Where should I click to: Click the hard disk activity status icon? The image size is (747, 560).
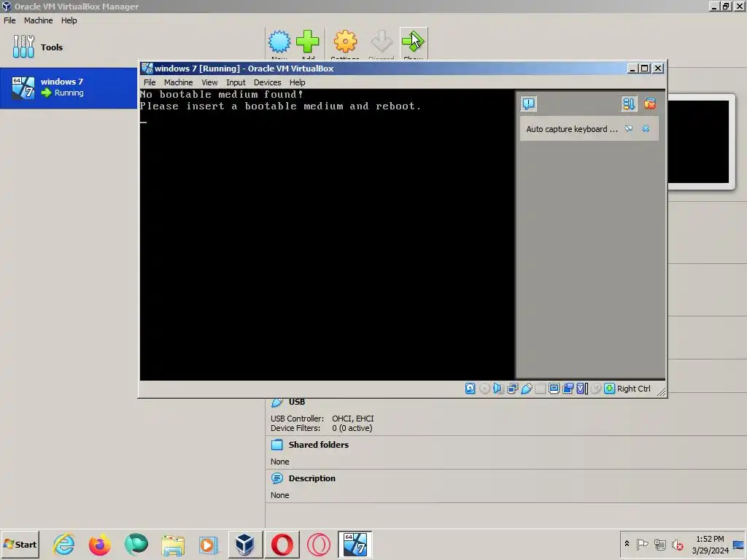[471, 389]
